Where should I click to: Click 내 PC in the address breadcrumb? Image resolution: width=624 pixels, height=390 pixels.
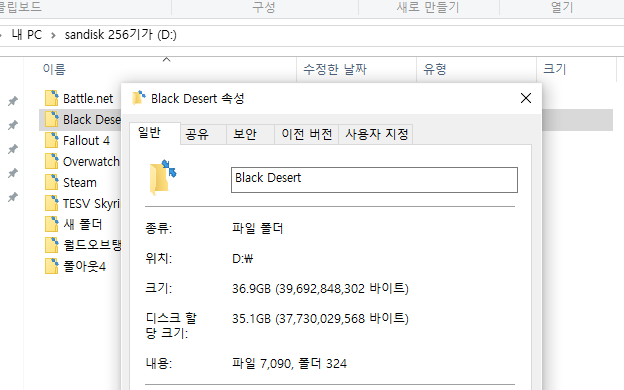point(26,35)
